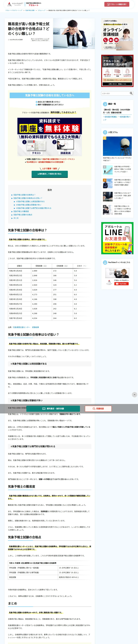Open 気象予報士になるには？ column link
The width and height of the screenshot is (138, 644).
point(123,195)
